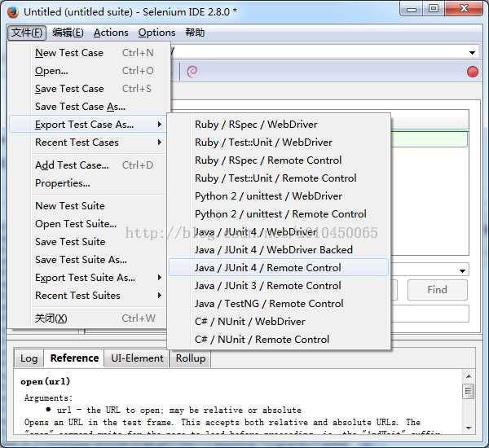This screenshot has width=489, height=448.
Task: Open the Options menu
Action: point(156,33)
